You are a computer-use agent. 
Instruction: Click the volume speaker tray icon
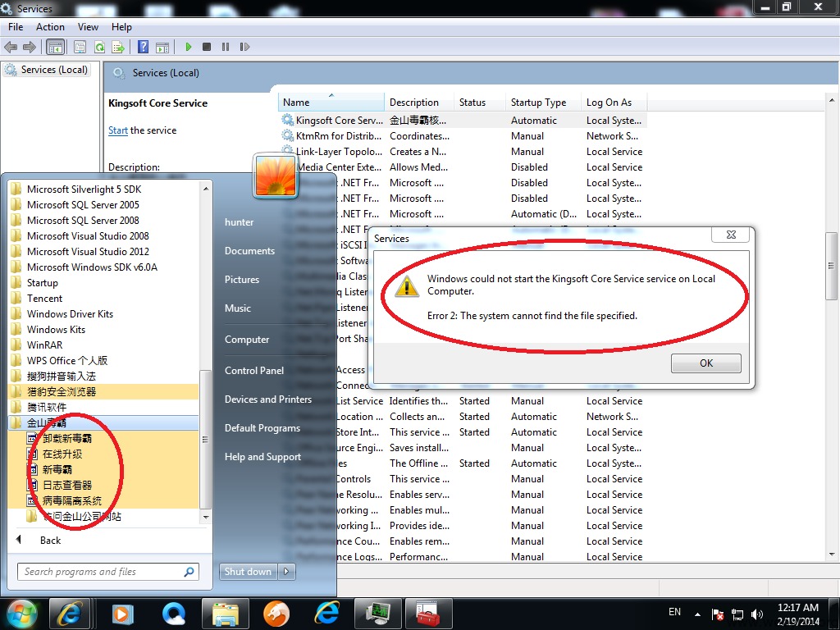coord(757,614)
